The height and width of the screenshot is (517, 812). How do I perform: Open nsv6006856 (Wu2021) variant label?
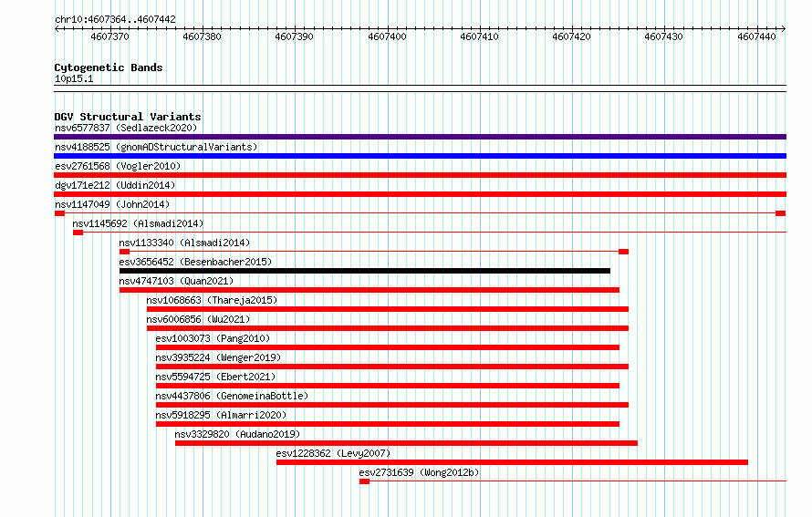coord(198,319)
